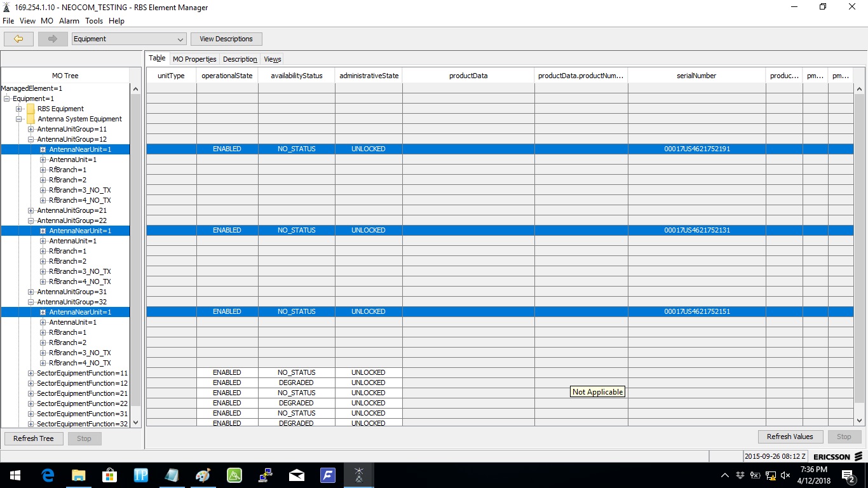868x488 pixels.
Task: Expand AntennaUnitGroup=21 in the tree
Action: click(x=31, y=210)
